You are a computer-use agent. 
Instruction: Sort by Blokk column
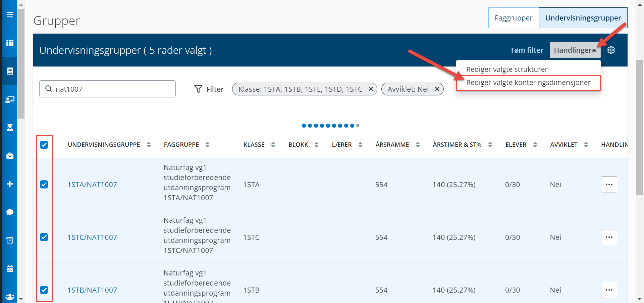tap(316, 145)
